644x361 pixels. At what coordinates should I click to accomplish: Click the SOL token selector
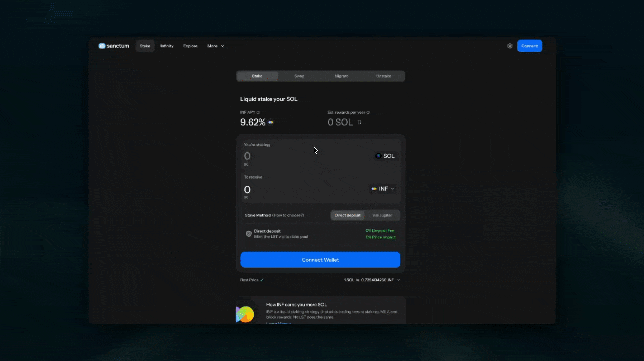(x=385, y=156)
